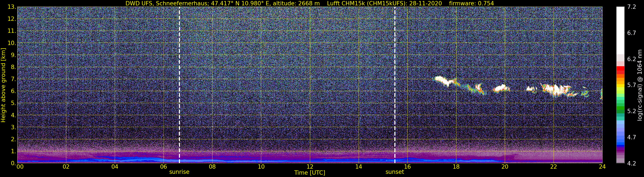
Task: Click the '10' time tick label
Action: 261,167
